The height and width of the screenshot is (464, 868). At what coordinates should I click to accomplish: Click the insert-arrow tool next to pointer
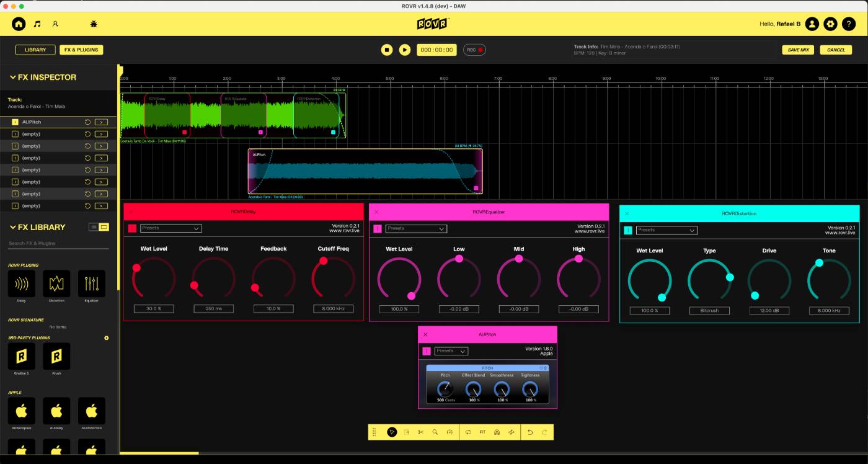(x=406, y=432)
